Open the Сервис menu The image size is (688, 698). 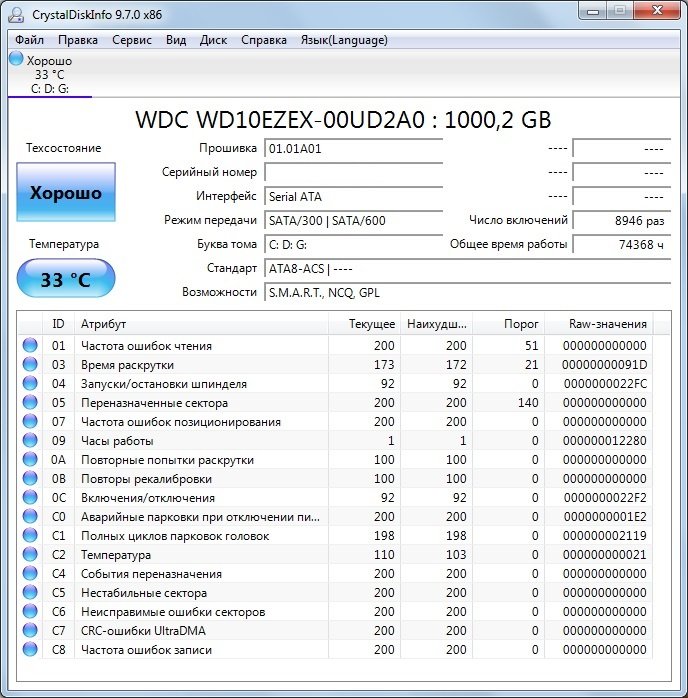coord(133,40)
